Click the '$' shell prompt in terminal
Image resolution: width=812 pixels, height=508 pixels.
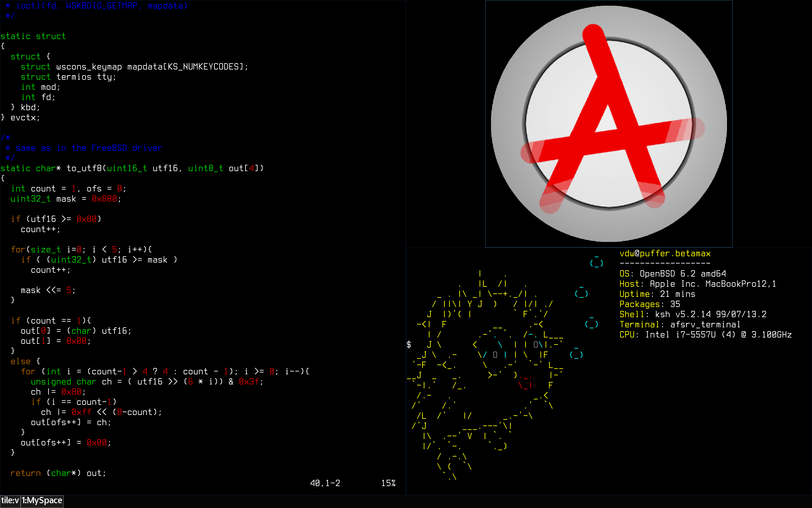pos(409,345)
